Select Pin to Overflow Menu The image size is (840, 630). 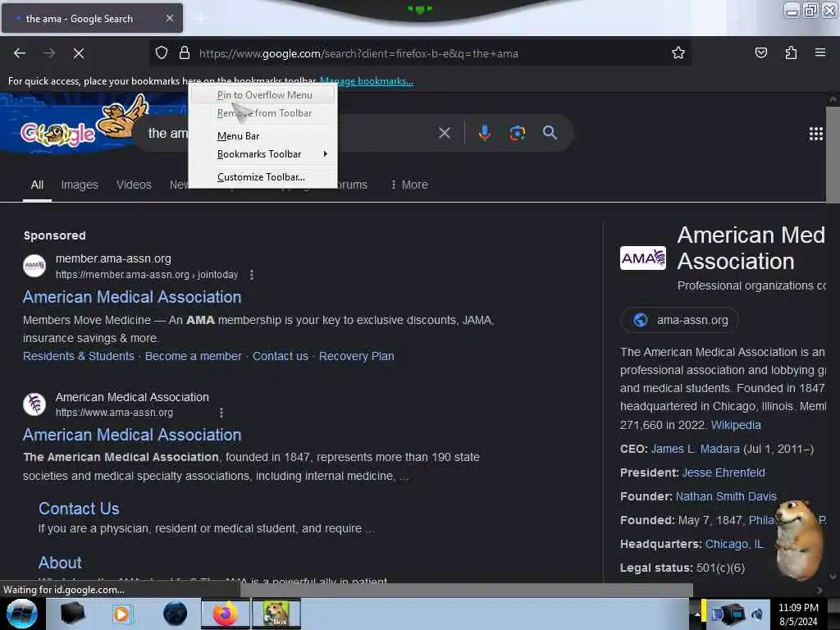pyautogui.click(x=263, y=95)
